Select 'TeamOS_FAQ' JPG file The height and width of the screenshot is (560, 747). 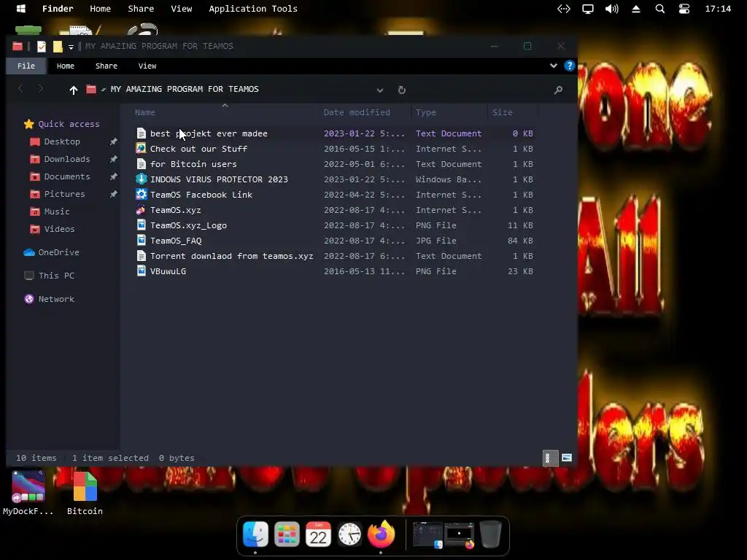pyautogui.click(x=334, y=241)
